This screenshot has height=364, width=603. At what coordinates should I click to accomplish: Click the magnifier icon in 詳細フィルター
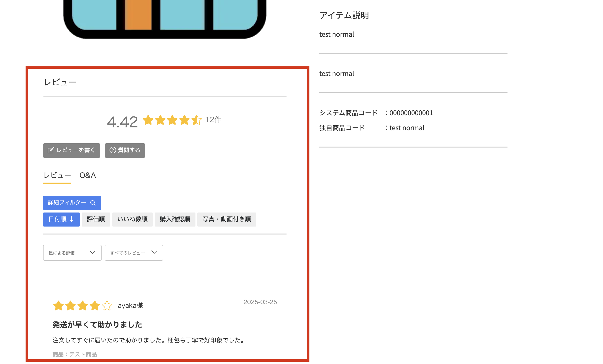(93, 203)
